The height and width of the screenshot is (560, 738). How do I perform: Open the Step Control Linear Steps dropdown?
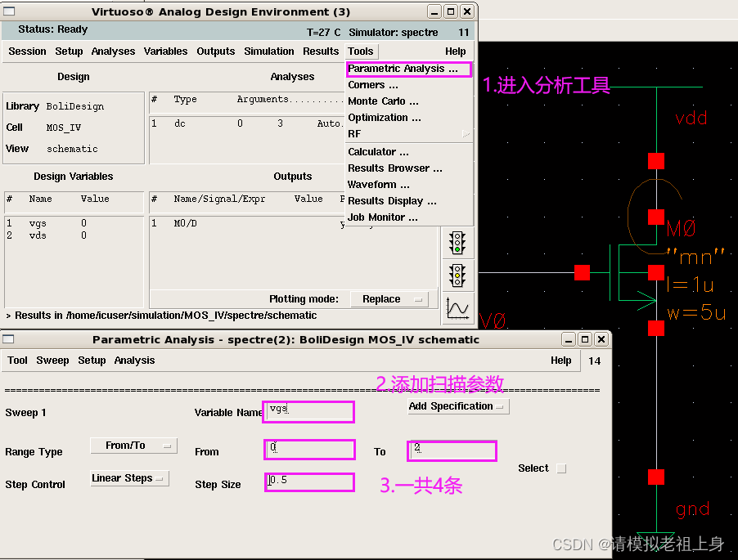coord(129,478)
